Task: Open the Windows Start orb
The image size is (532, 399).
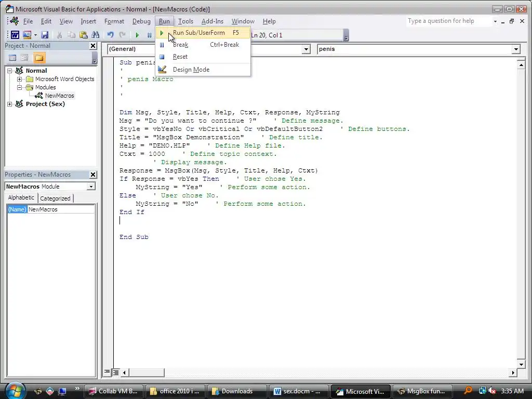Action: (14, 391)
